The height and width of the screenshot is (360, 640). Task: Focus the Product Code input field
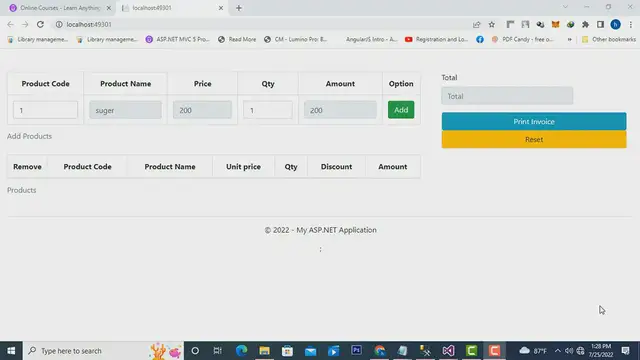coord(45,110)
